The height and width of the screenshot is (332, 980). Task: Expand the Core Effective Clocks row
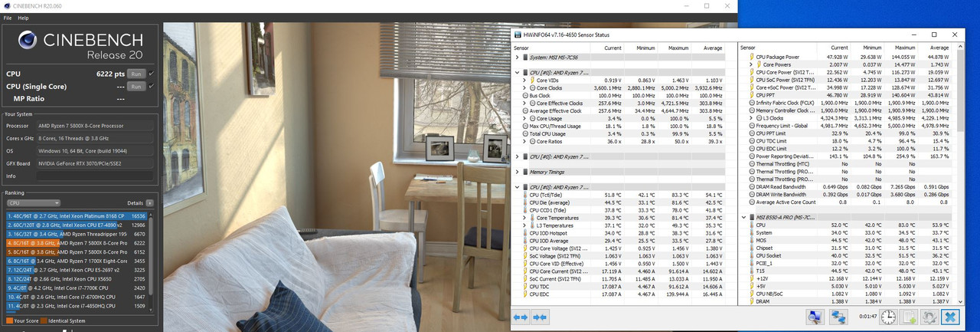(x=524, y=103)
